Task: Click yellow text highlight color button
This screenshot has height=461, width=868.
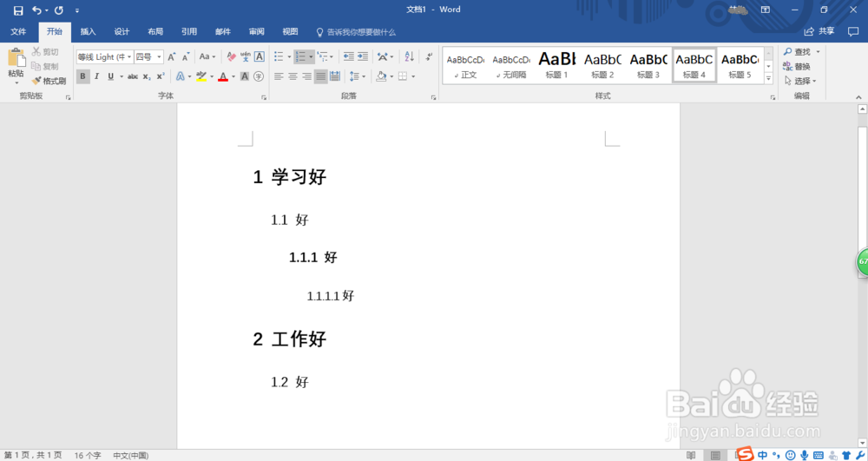Action: tap(201, 76)
